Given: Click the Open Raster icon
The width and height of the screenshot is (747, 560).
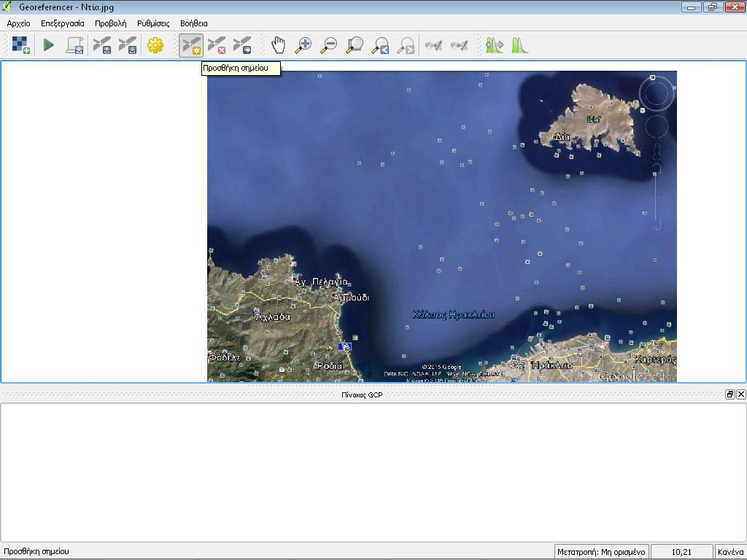Looking at the screenshot, I should click(20, 45).
